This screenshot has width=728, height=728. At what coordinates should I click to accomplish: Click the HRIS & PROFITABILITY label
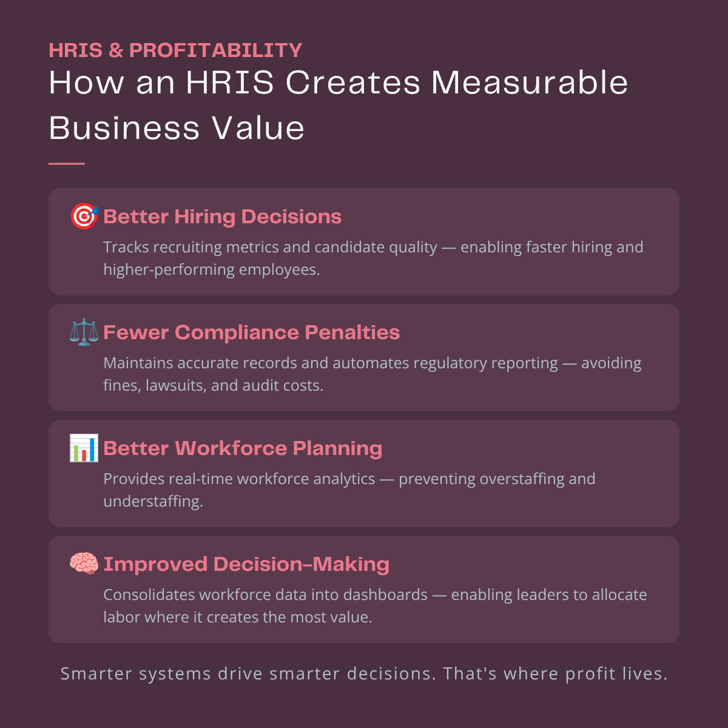[x=175, y=50]
